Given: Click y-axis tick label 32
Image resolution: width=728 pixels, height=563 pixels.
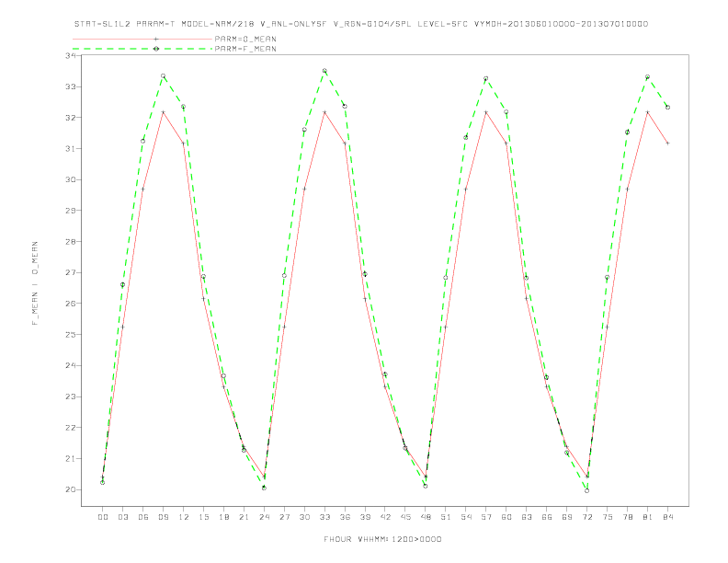Looking at the screenshot, I should point(70,118).
